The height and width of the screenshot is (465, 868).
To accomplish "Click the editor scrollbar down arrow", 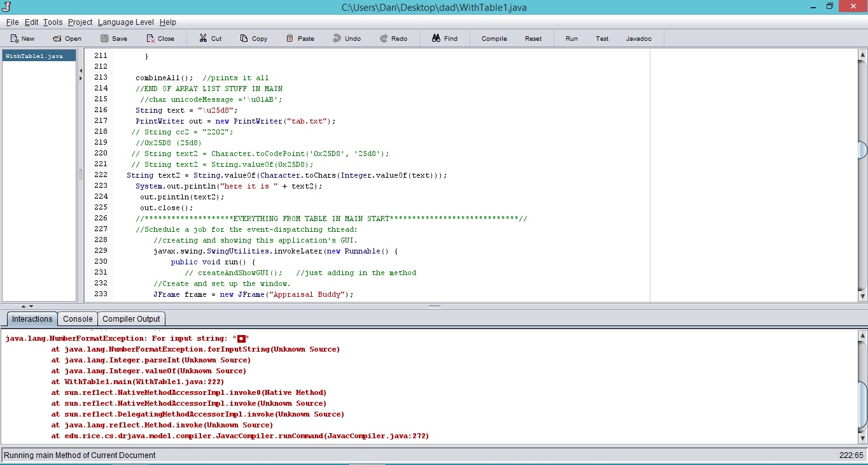I will click(862, 296).
